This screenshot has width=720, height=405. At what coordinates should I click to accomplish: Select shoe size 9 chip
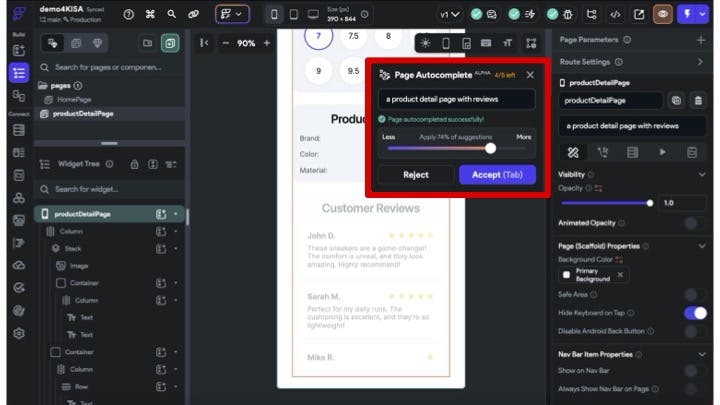pos(318,71)
